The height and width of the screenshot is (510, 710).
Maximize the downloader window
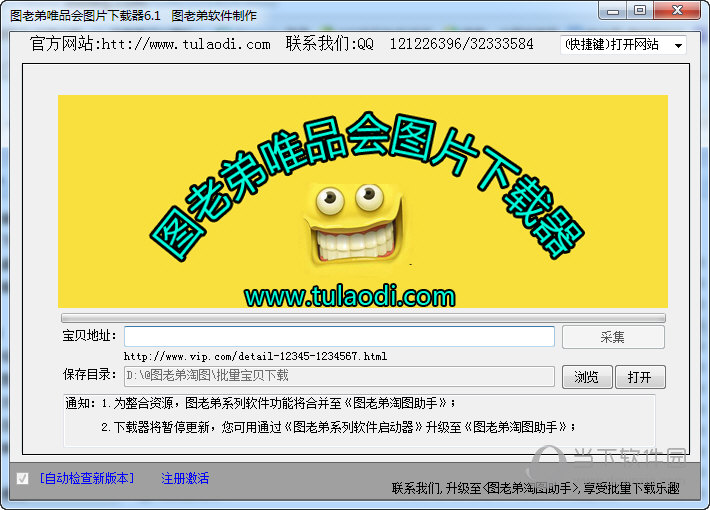pyautogui.click(x=640, y=10)
